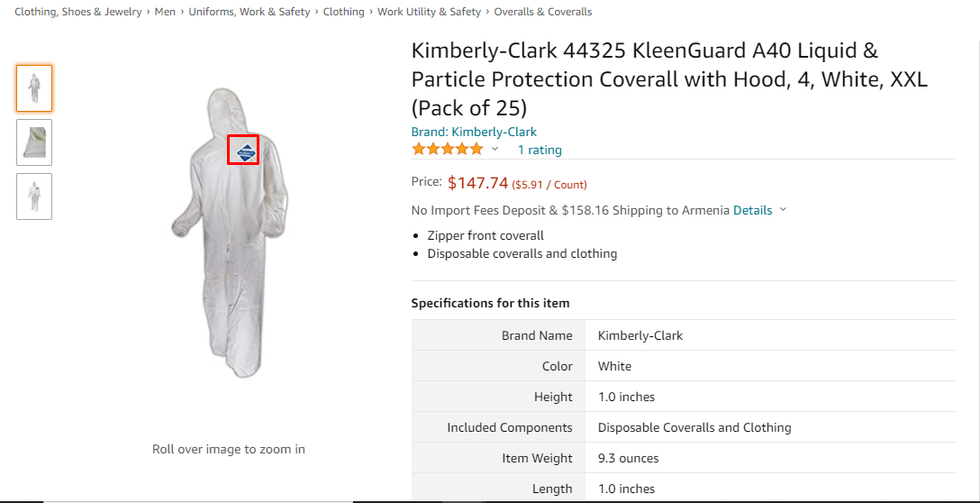Click the $147.74 price text

pyautogui.click(x=478, y=183)
